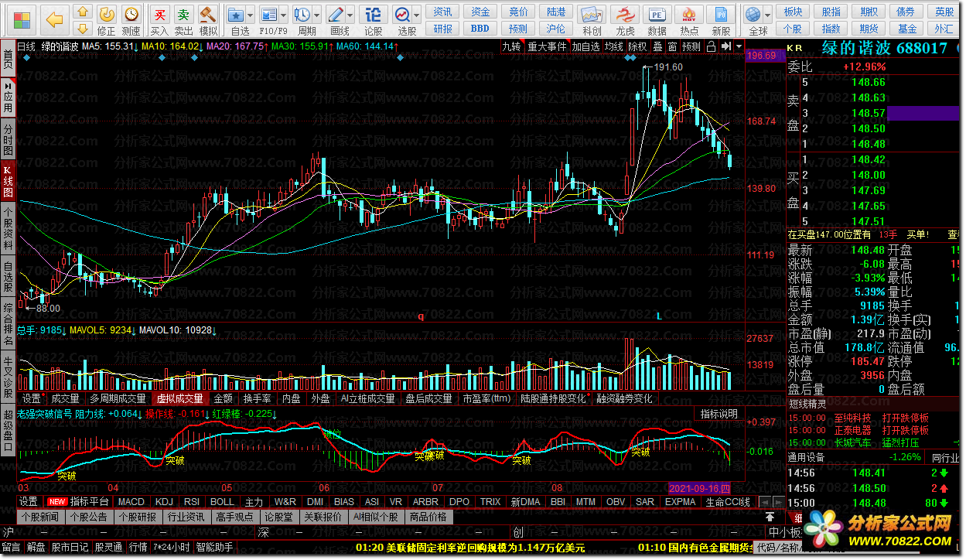This screenshot has height=560, width=966.
Task: Toggle 除权 ex-rights adjustment
Action: (637, 46)
